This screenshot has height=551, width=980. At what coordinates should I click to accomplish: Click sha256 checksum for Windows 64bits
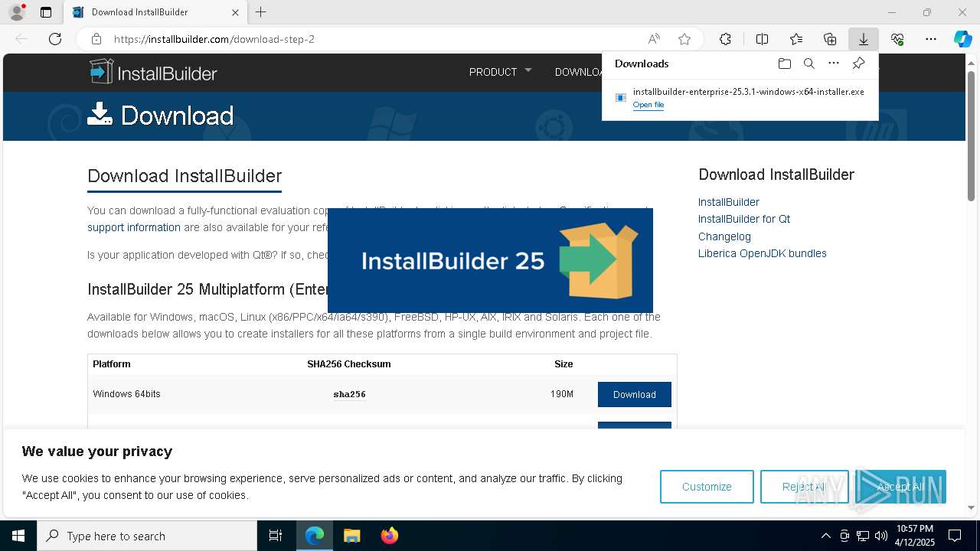349,394
